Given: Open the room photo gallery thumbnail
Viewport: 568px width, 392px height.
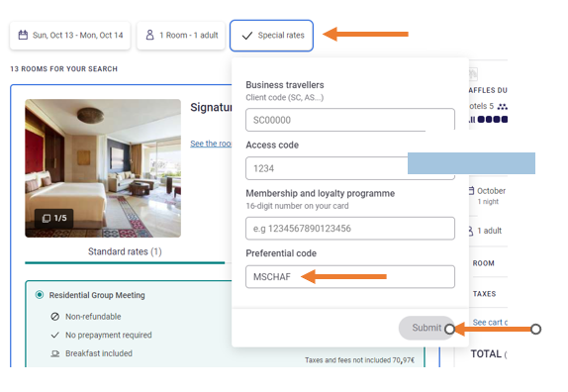Looking at the screenshot, I should pos(103,168).
